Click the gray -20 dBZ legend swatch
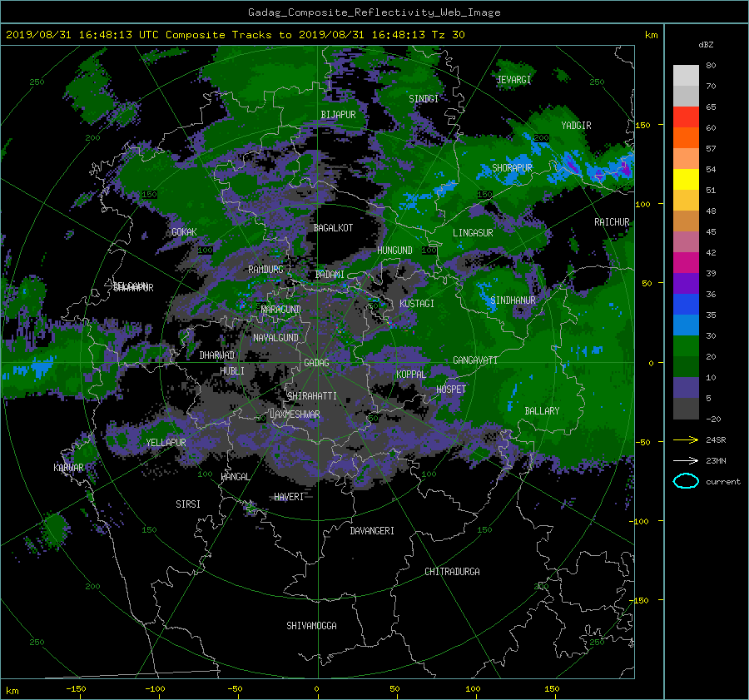Image resolution: width=749 pixels, height=700 pixels. point(686,409)
